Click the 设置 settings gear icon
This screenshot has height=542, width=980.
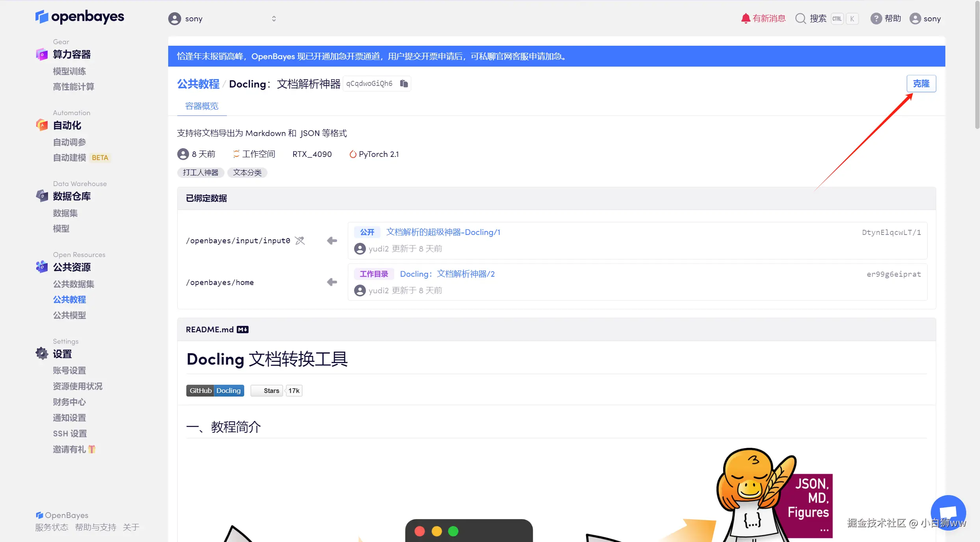coord(42,354)
